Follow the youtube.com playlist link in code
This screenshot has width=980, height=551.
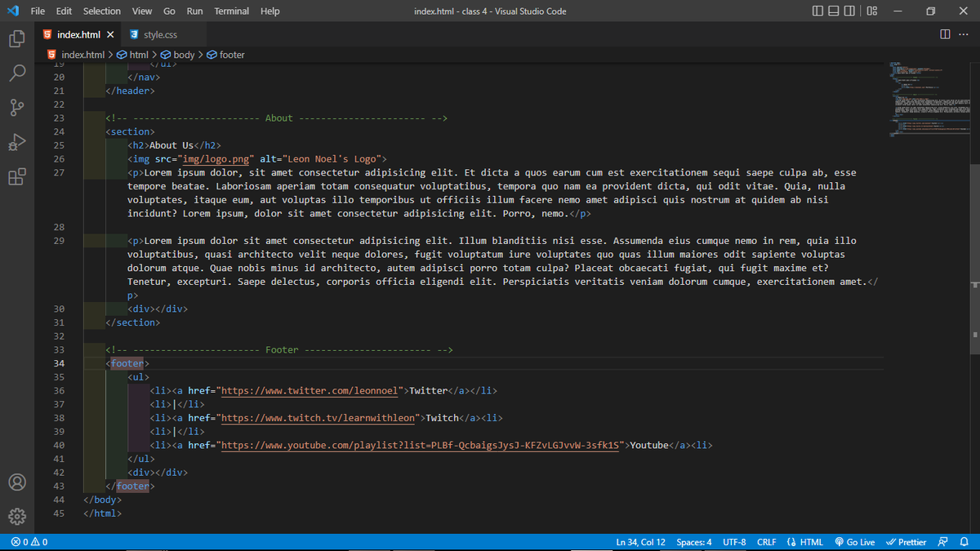click(421, 446)
